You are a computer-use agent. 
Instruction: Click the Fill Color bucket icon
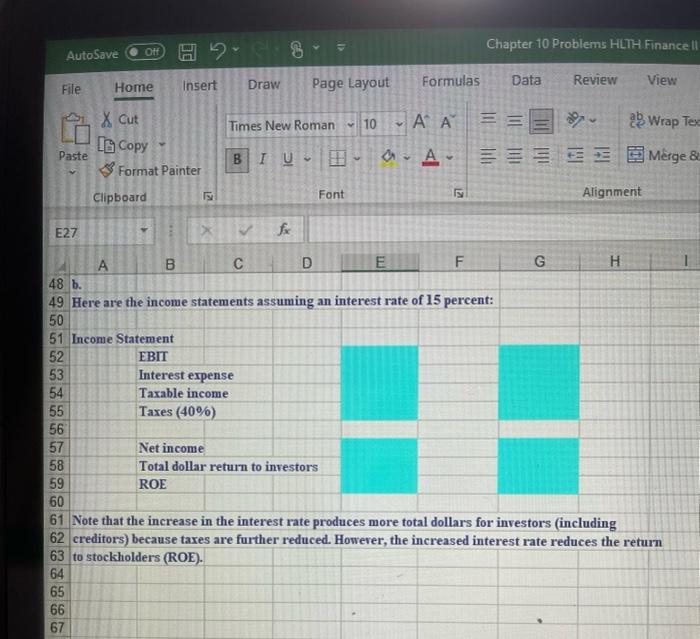tap(388, 157)
